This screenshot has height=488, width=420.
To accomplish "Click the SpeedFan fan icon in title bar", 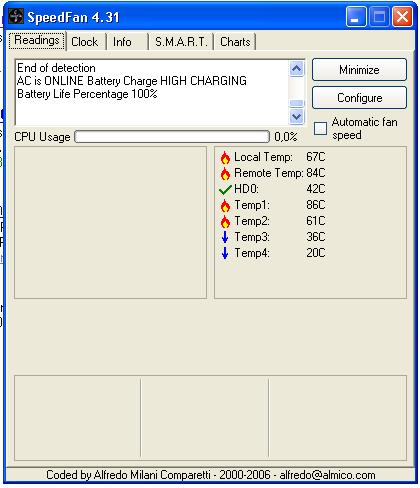I will (16, 16).
